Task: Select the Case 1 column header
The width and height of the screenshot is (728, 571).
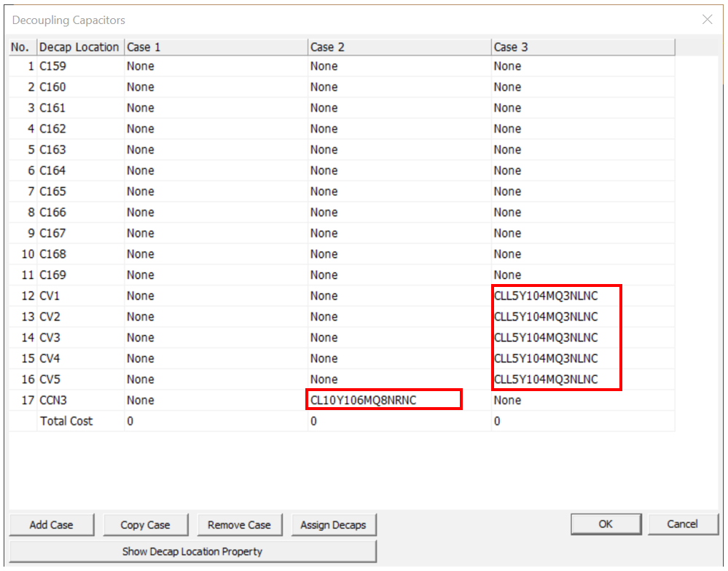Action: pos(216,47)
